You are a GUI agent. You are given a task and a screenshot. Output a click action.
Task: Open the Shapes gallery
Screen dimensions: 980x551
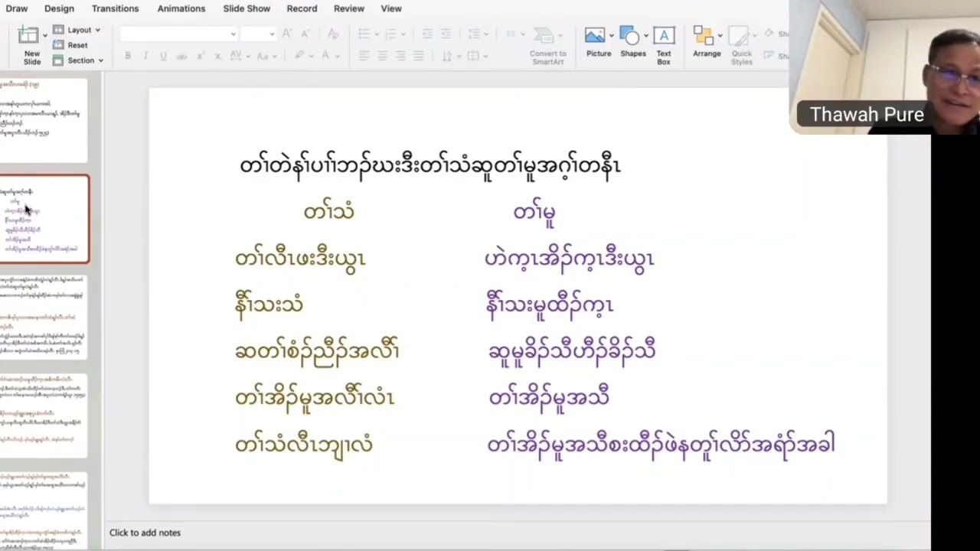[x=632, y=43]
